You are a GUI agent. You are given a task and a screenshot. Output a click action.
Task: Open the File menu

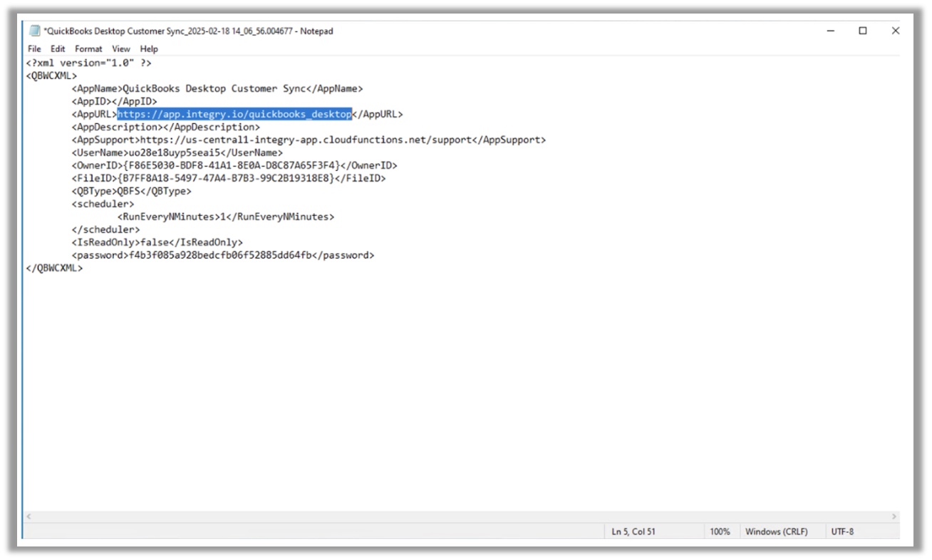pyautogui.click(x=34, y=48)
